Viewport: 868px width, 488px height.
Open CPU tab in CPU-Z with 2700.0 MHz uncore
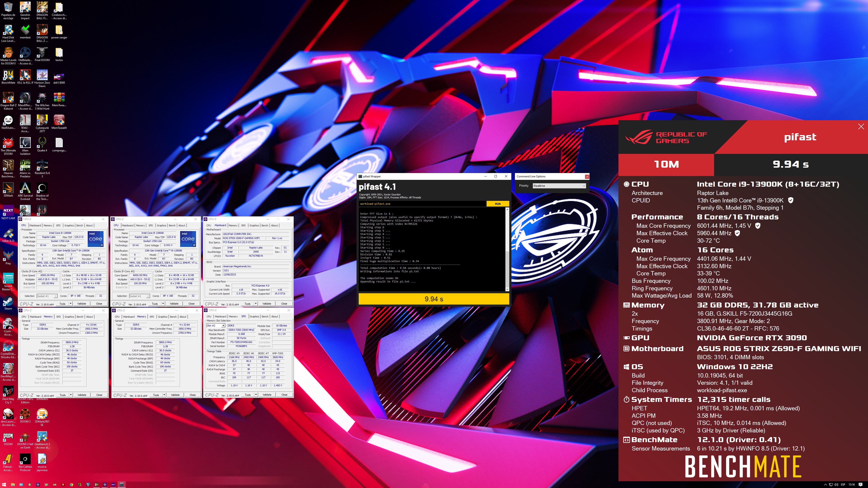[117, 317]
